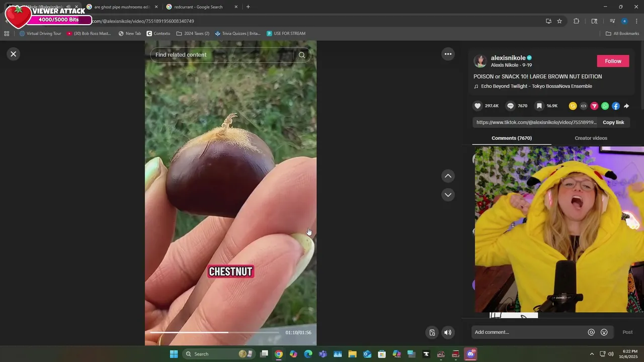The width and height of the screenshot is (644, 362).
Task: Copy link to the video
Action: (x=613, y=122)
